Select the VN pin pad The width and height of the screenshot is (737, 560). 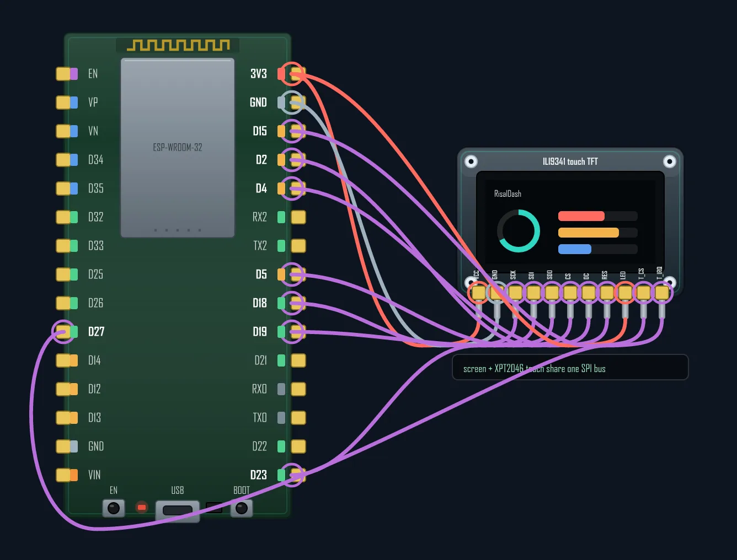point(63,131)
